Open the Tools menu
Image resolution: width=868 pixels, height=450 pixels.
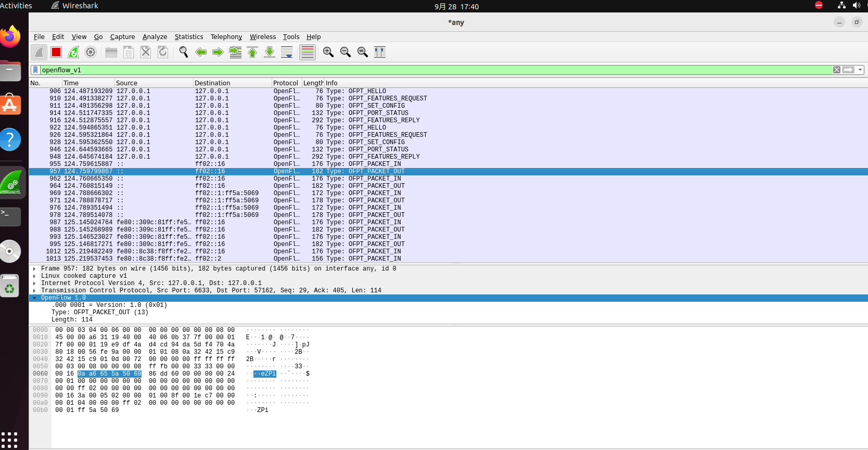tap(291, 37)
